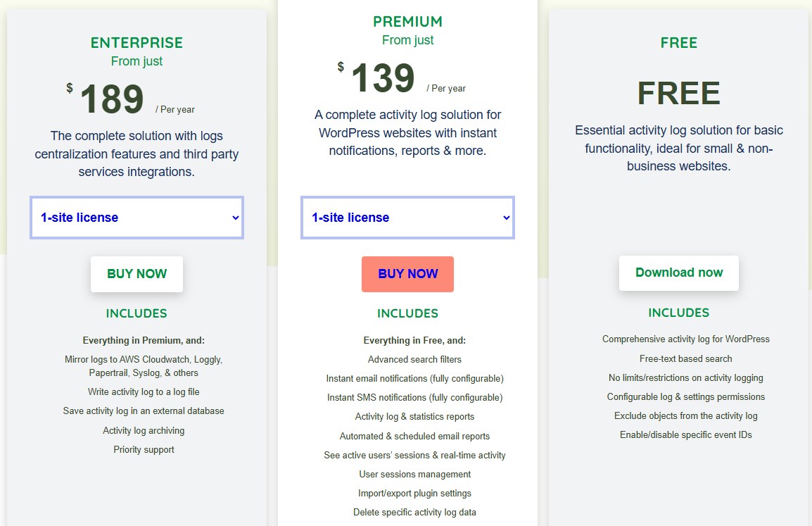
Task: Click "Priority support" in Enterprise features
Action: point(144,449)
